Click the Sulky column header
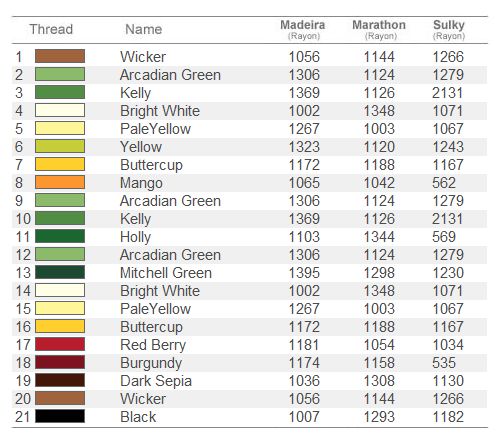This screenshot has height=438, width=500. tap(449, 29)
